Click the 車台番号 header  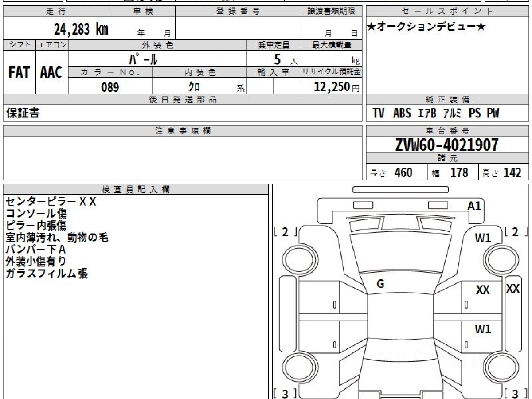click(447, 131)
